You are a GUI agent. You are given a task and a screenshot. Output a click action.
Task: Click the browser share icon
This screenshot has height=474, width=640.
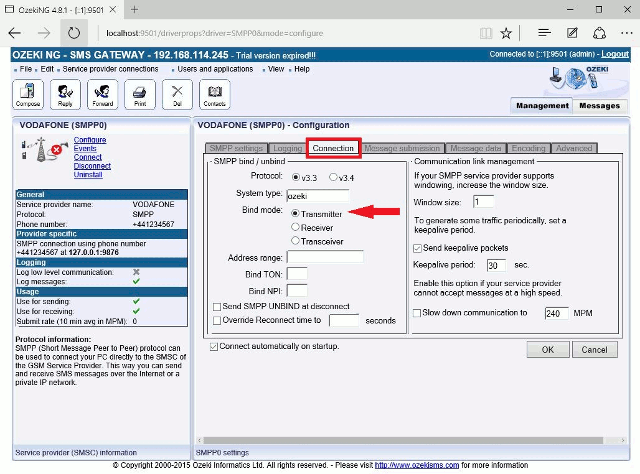[599, 33]
